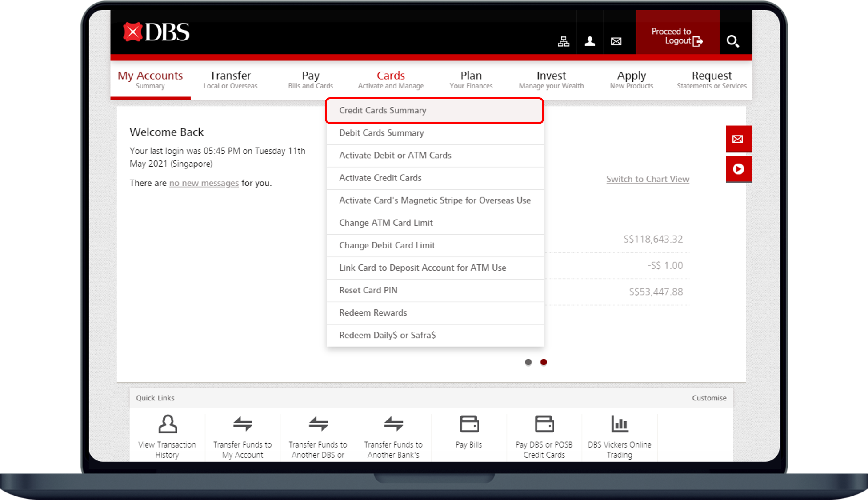
Task: Open the Pay Bills quick link
Action: pos(469,432)
